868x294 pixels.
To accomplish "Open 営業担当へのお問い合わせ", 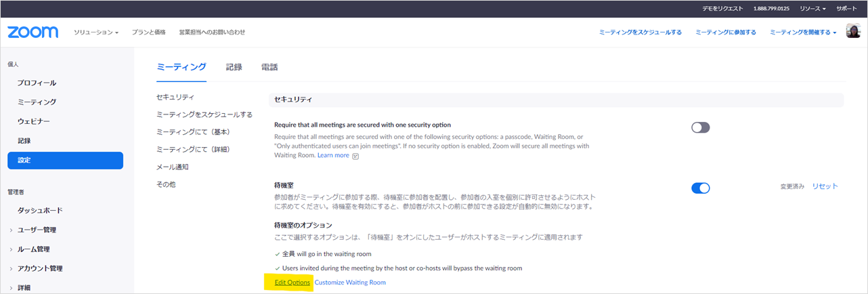I will point(212,32).
